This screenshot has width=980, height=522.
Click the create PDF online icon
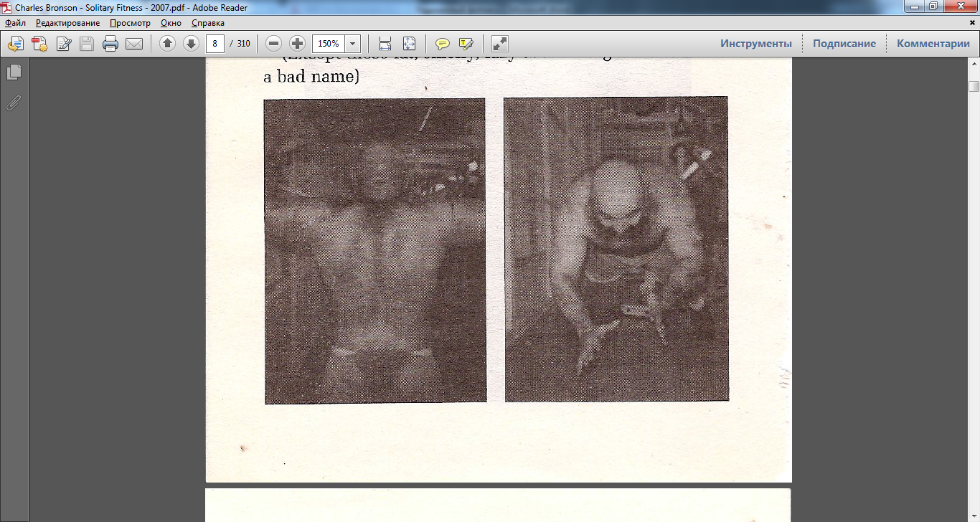pos(39,44)
